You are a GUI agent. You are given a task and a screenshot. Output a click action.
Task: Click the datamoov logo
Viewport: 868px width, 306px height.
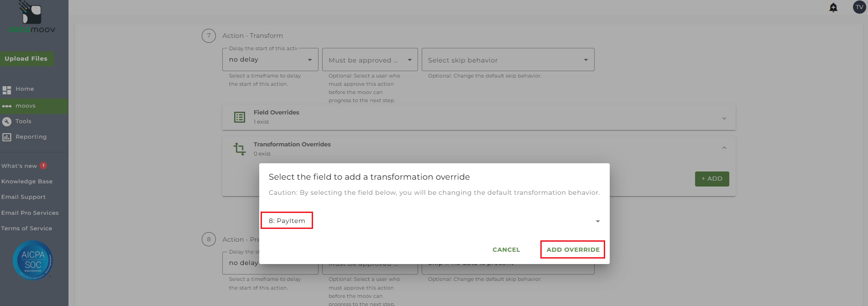tap(32, 18)
